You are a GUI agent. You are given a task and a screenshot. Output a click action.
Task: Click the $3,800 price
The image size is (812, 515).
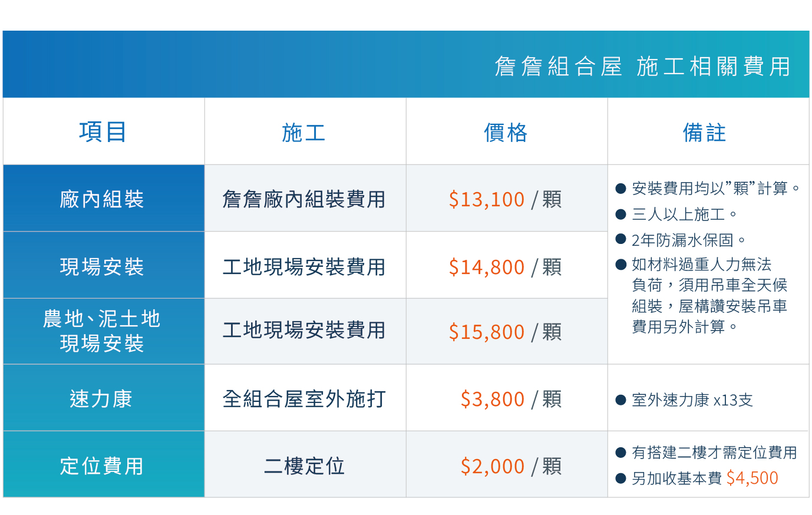[492, 399]
